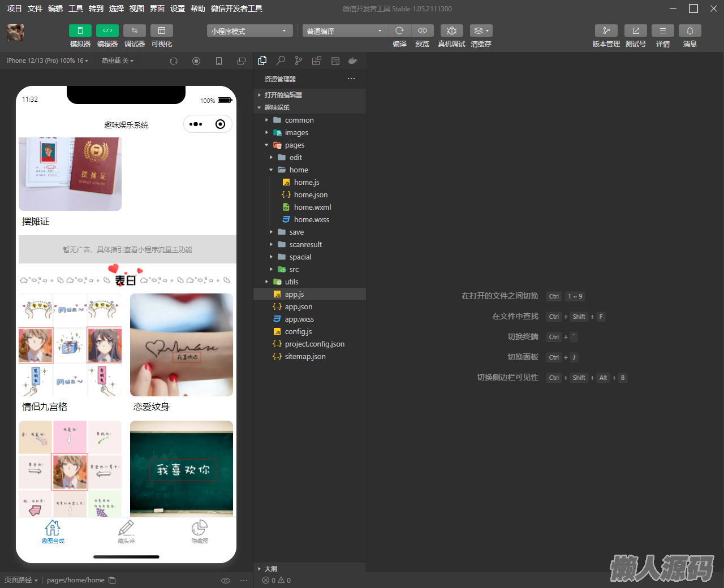Open source control branch icon in sidebar
724x588 pixels.
click(x=299, y=61)
